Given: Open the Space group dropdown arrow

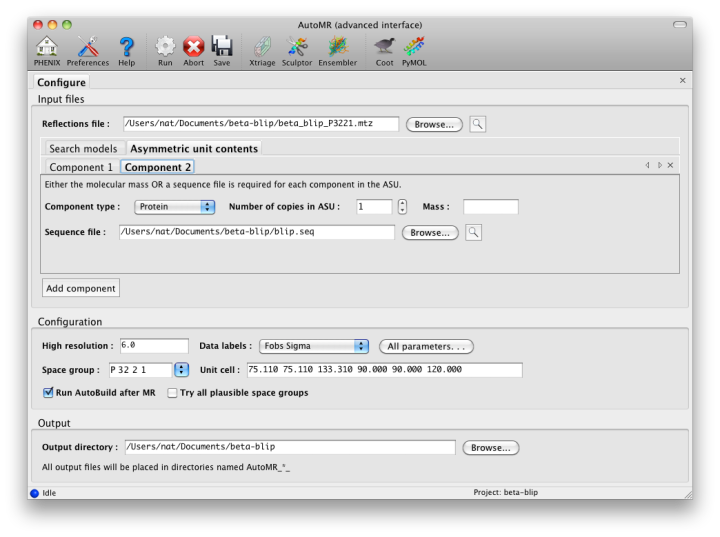Looking at the screenshot, I should (x=181, y=370).
